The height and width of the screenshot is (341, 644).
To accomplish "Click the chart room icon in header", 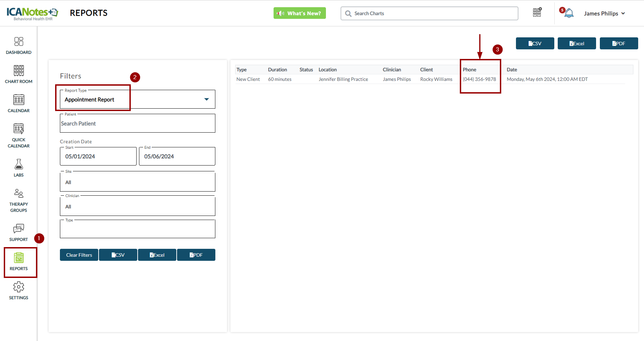I will point(537,13).
